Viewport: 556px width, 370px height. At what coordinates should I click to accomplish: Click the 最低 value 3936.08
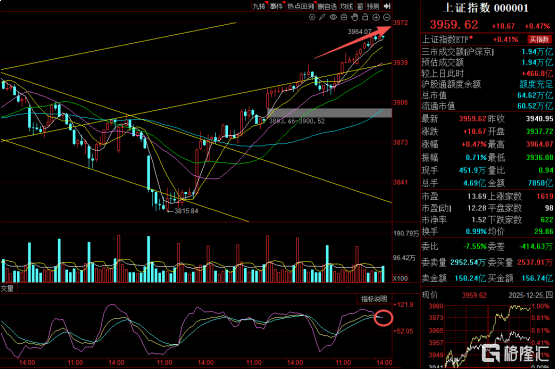point(539,158)
